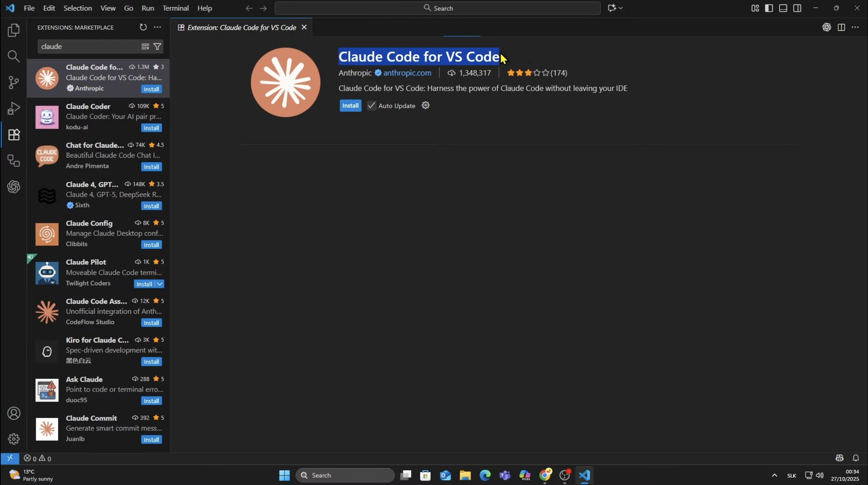Open the Search view in the activity bar
The width and height of the screenshot is (868, 485).
14,56
